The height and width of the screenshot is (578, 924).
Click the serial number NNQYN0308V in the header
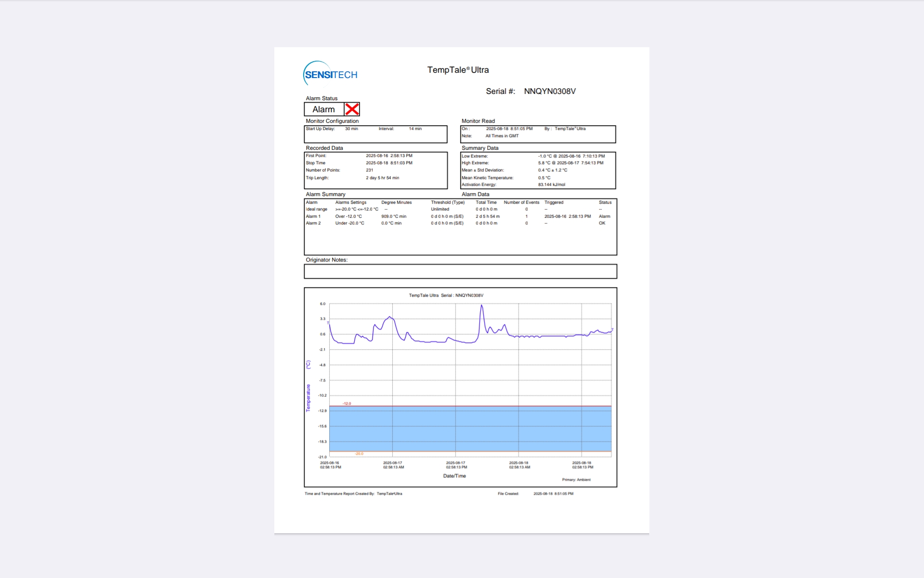pyautogui.click(x=550, y=91)
